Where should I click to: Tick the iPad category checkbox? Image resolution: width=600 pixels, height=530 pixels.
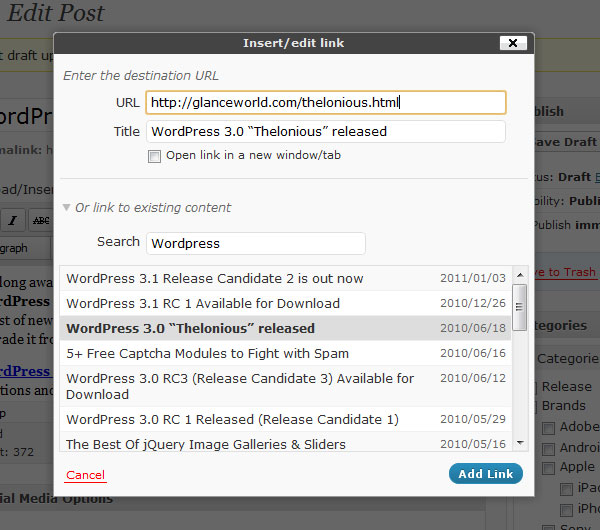(566, 489)
